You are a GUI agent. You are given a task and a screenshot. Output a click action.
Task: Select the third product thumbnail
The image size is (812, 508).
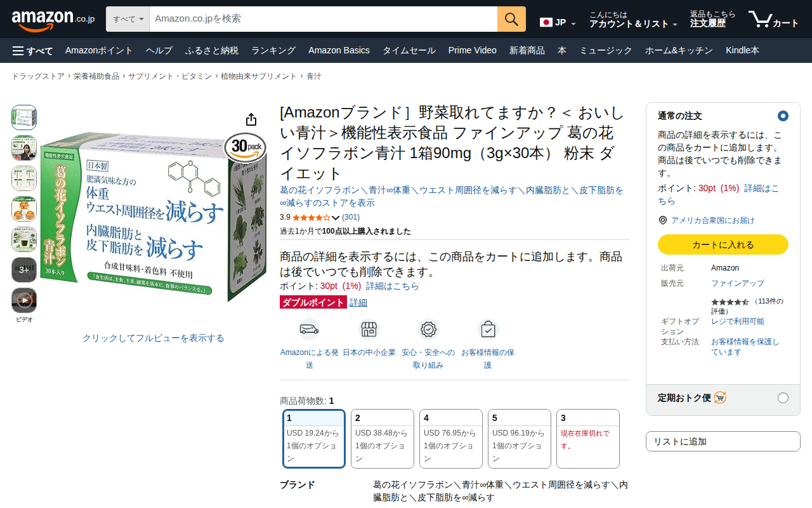[24, 178]
